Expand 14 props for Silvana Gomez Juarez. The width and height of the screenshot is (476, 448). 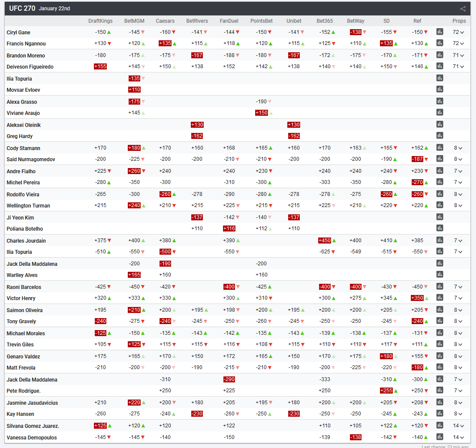point(458,426)
